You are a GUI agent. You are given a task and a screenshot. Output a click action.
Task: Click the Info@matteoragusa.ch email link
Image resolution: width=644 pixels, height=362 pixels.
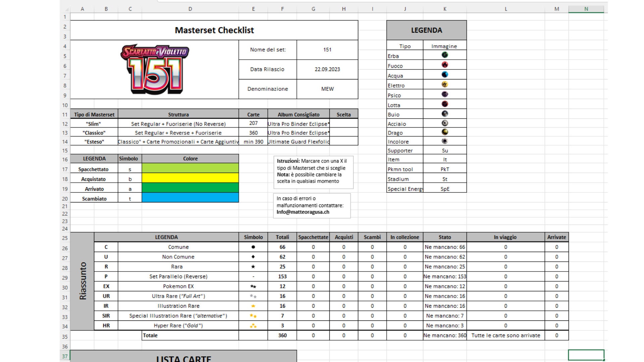pyautogui.click(x=303, y=212)
